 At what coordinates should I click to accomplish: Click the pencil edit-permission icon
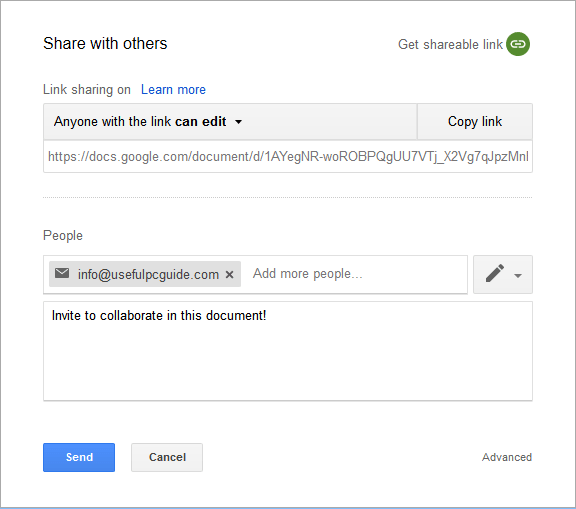tap(494, 274)
